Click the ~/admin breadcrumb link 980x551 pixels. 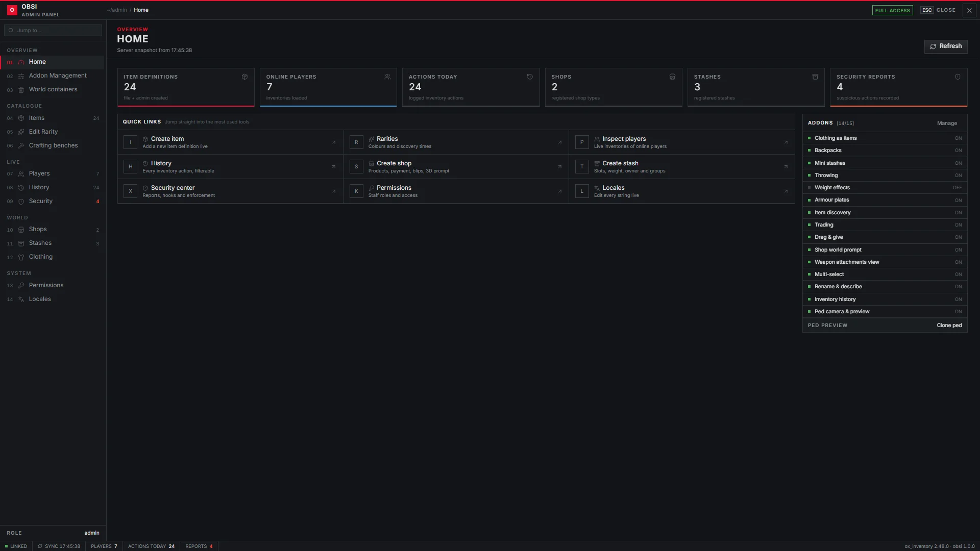tap(117, 10)
